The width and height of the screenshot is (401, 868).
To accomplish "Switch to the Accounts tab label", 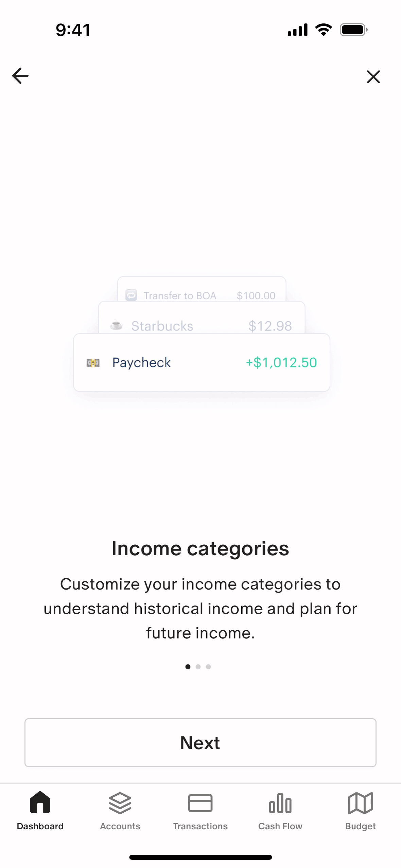I will (120, 826).
